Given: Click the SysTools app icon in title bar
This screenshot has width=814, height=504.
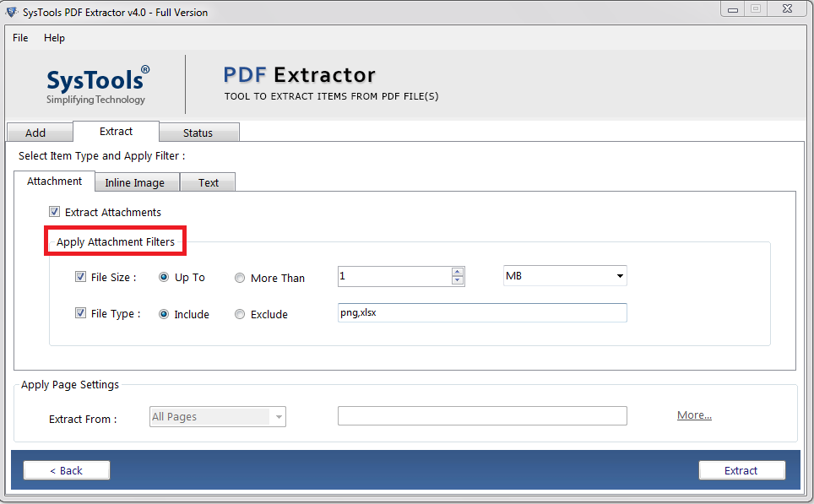Looking at the screenshot, I should pyautogui.click(x=12, y=12).
